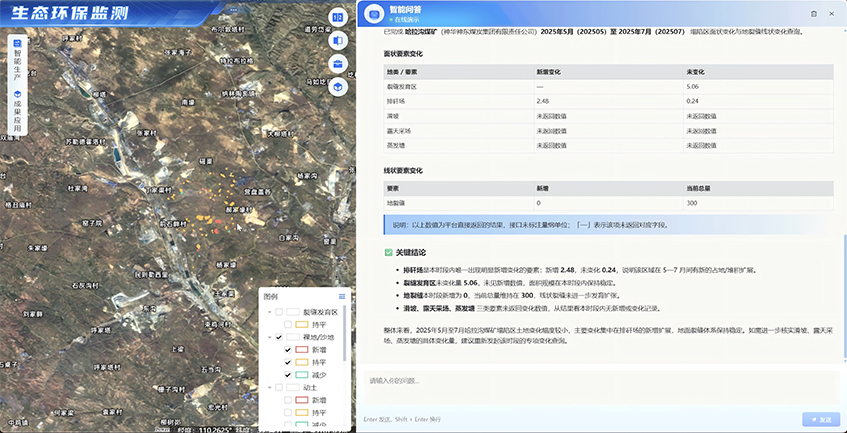The height and width of the screenshot is (433, 847).
Task: Uncheck 新增 under 裸地/沙地
Action: pos(288,350)
